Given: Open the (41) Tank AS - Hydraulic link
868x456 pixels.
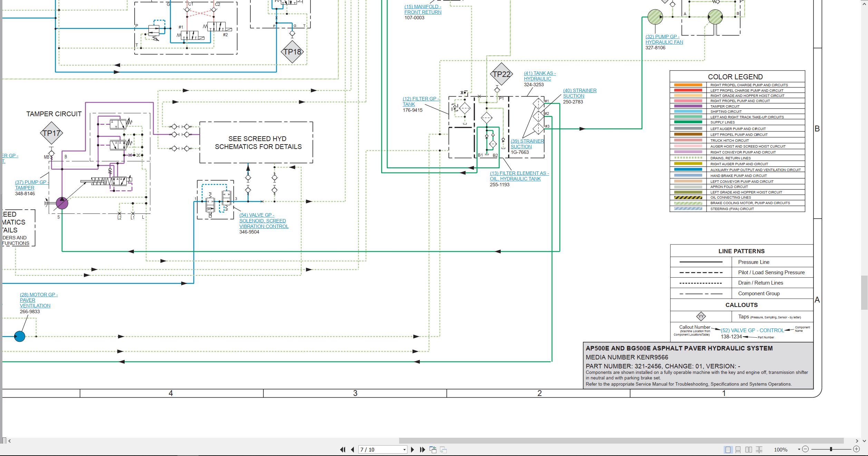Looking at the screenshot, I should coord(540,76).
